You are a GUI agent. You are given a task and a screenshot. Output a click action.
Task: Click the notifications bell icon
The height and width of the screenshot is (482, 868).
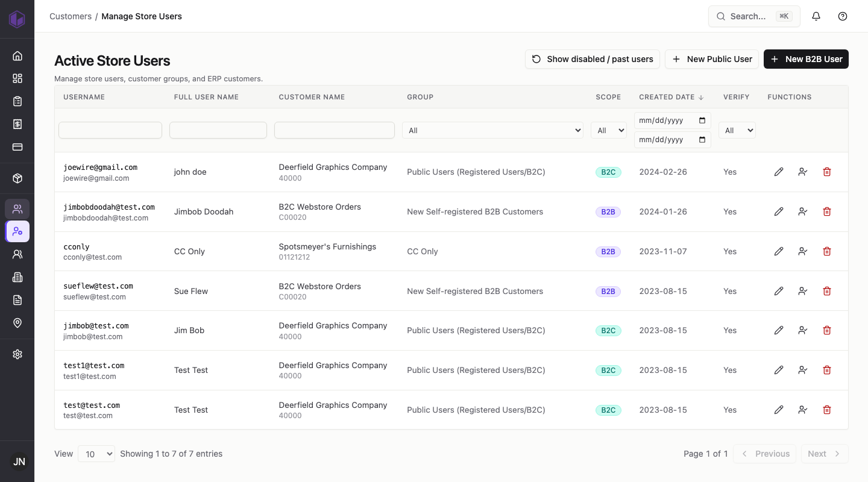coord(816,16)
